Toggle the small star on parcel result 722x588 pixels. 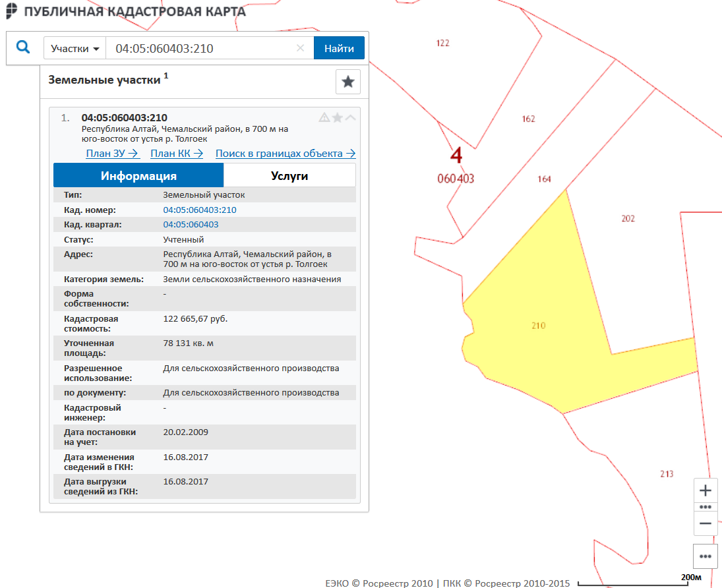(x=338, y=117)
